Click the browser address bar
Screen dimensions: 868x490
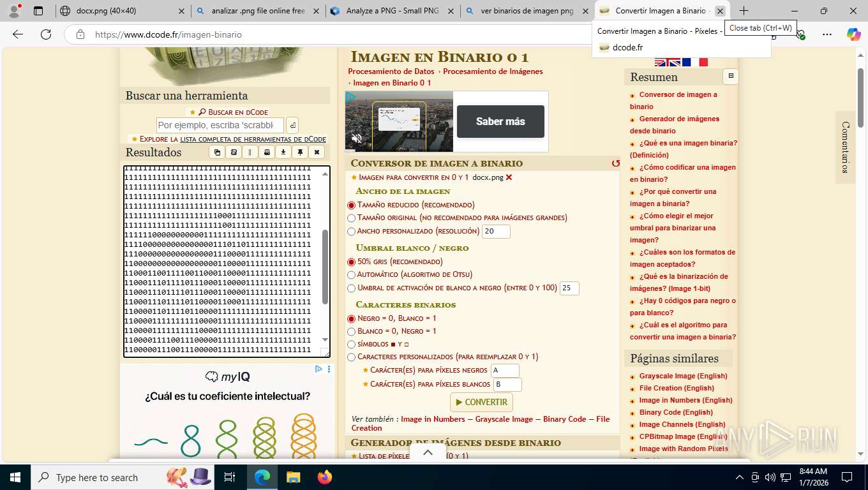coord(332,34)
